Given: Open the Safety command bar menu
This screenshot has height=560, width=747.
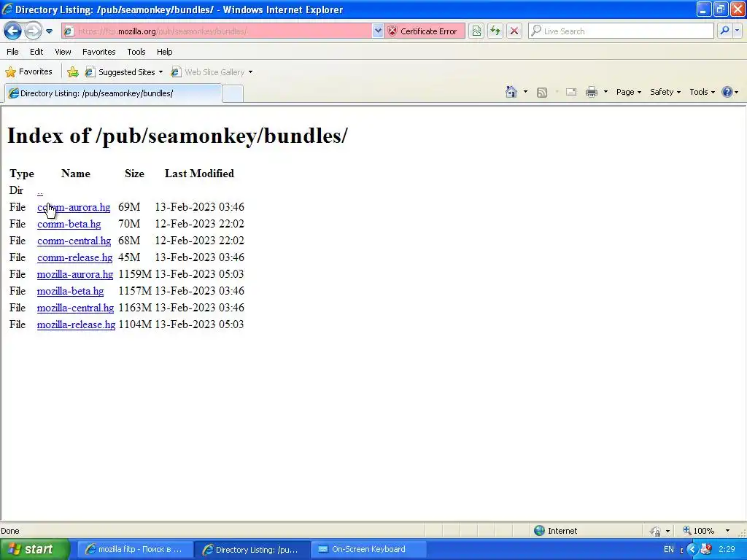Looking at the screenshot, I should click(665, 92).
